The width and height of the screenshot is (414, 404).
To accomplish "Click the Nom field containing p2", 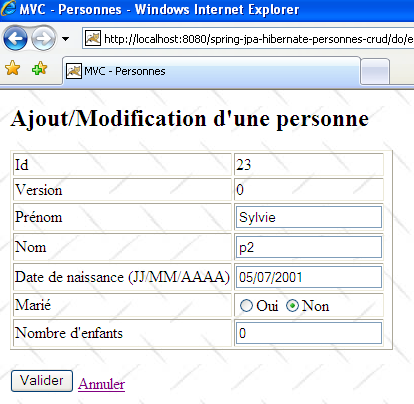I will coord(309,247).
